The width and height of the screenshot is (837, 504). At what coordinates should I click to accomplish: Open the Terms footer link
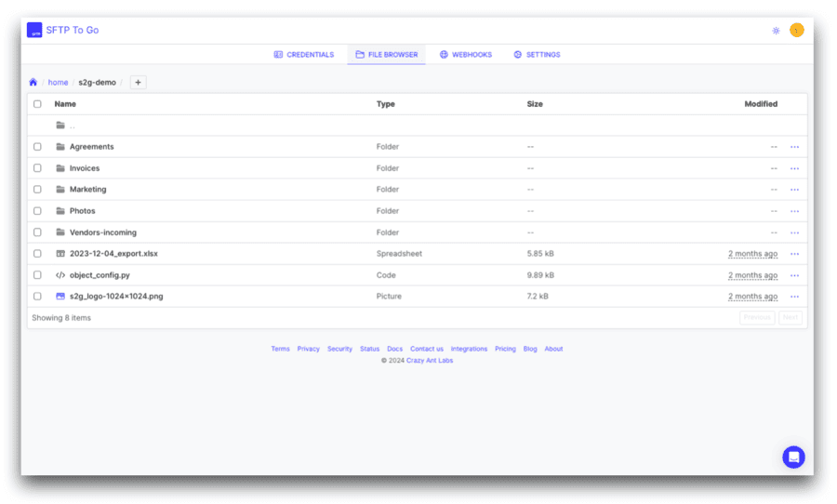pos(280,349)
